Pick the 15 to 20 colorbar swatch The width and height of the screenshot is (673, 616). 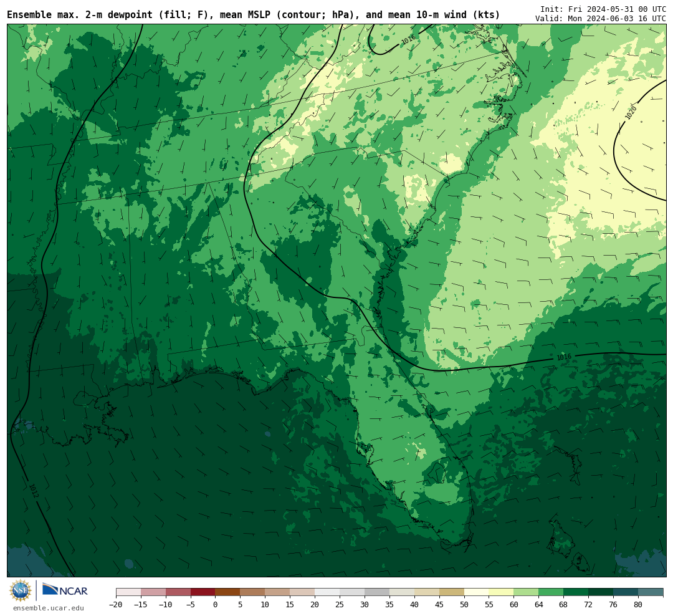click(x=303, y=592)
